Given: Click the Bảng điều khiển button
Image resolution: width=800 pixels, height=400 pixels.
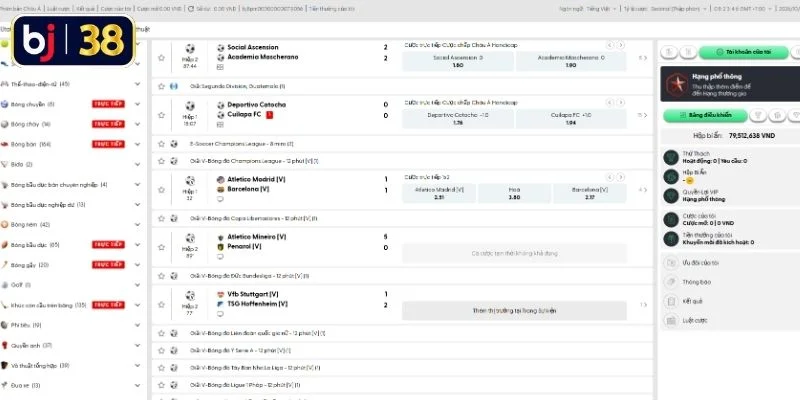Looking at the screenshot, I should click(x=706, y=116).
